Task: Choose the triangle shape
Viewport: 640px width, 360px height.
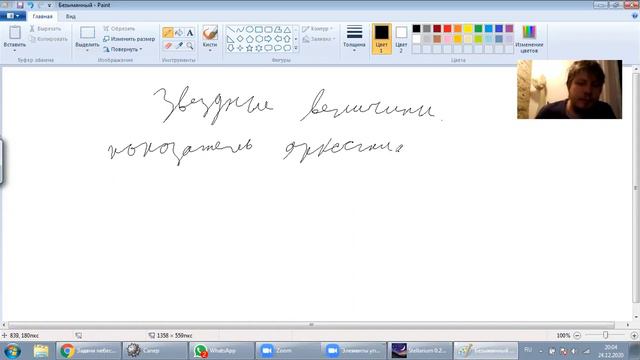Action: (x=287, y=29)
